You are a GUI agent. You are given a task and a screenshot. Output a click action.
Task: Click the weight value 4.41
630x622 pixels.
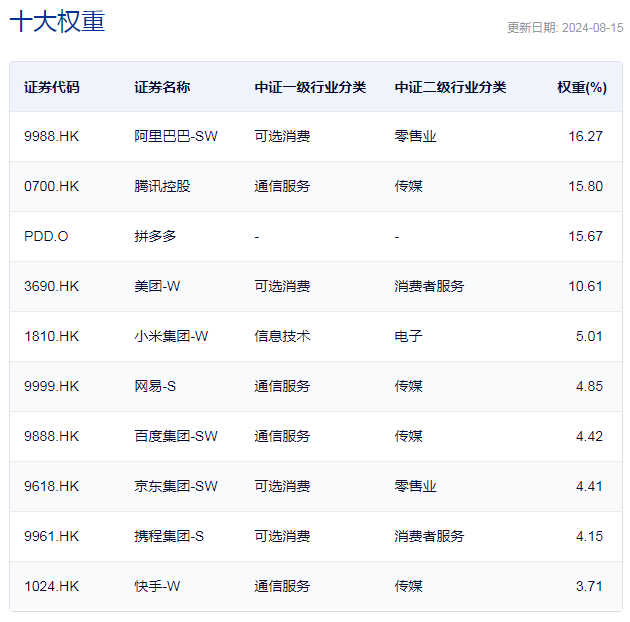point(589,487)
